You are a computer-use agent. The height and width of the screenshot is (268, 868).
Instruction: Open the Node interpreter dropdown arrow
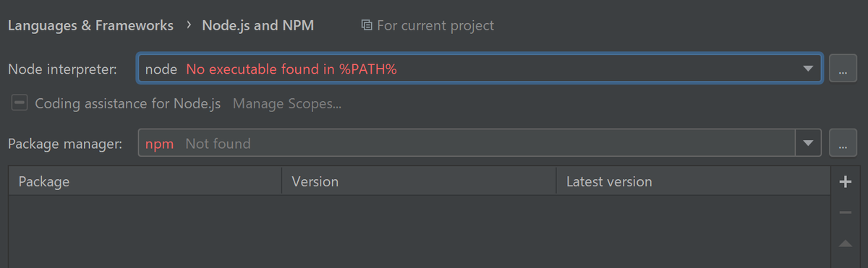(808, 69)
